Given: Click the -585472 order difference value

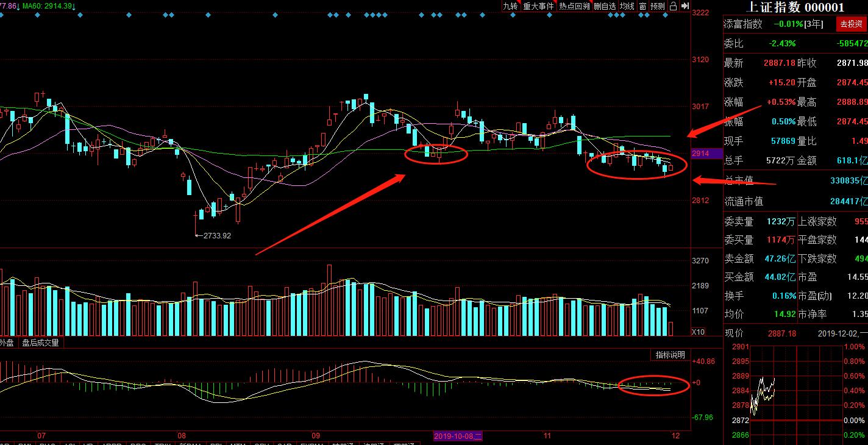Looking at the screenshot, I should tap(852, 44).
